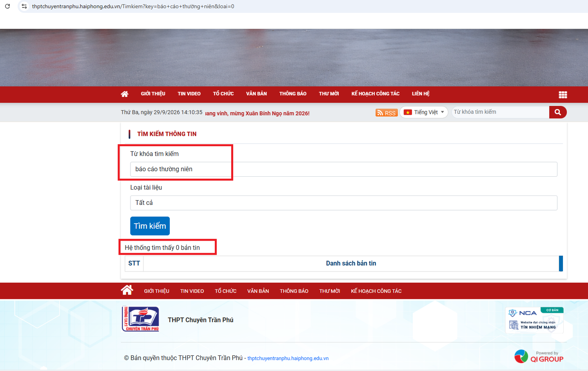Image resolution: width=588 pixels, height=371 pixels.
Task: Focus the keyword field containing báo cáo thường niên
Action: tap(344, 169)
